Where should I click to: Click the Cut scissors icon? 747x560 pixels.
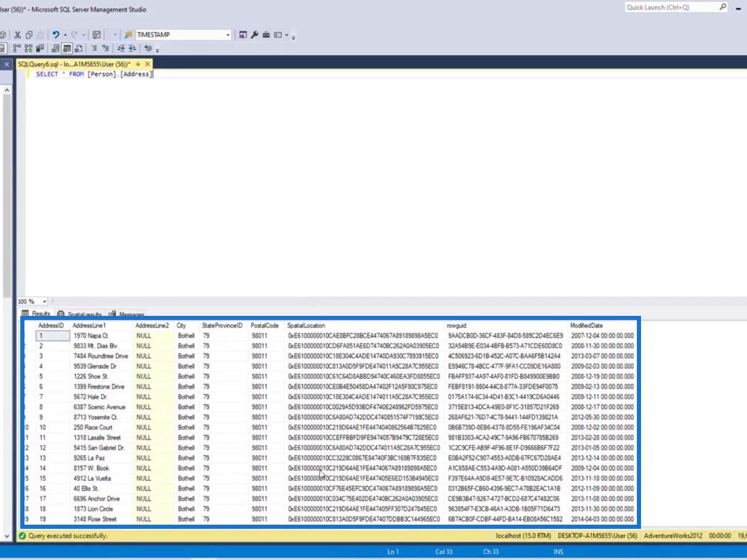(x=18, y=35)
